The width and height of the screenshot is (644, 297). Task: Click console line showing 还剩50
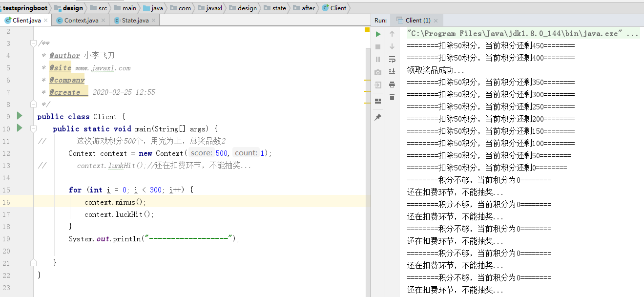[x=489, y=156]
